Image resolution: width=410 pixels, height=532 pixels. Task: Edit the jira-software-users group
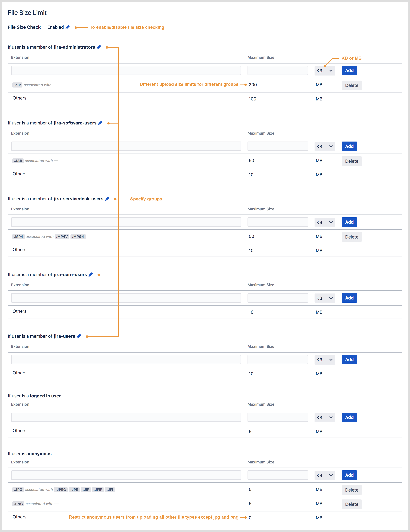point(100,123)
